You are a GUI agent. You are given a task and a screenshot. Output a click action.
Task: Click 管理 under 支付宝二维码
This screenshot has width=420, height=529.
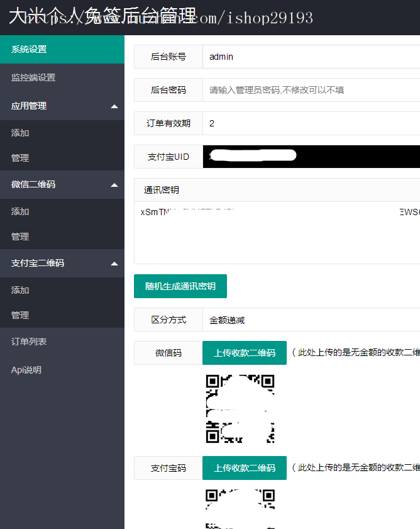tap(62, 315)
